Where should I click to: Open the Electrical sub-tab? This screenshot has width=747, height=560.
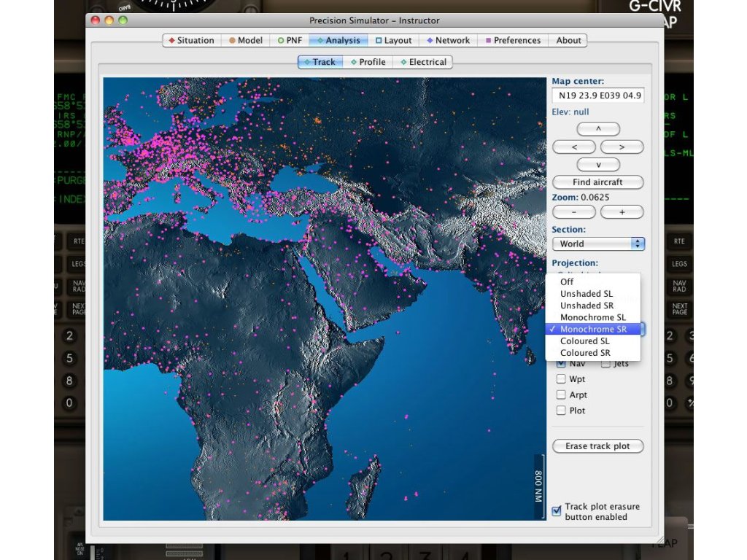pyautogui.click(x=423, y=62)
